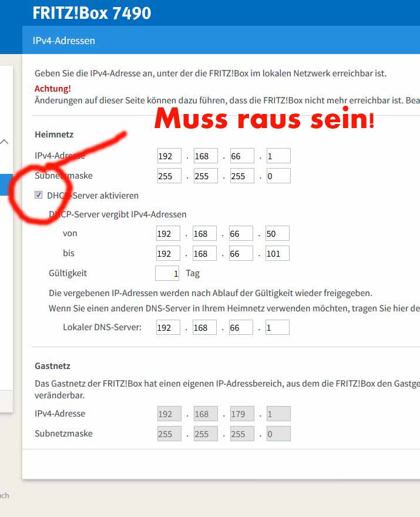Edit DHCP 'bis' first octet field
Screen dimensions: 420x517
coord(168,254)
